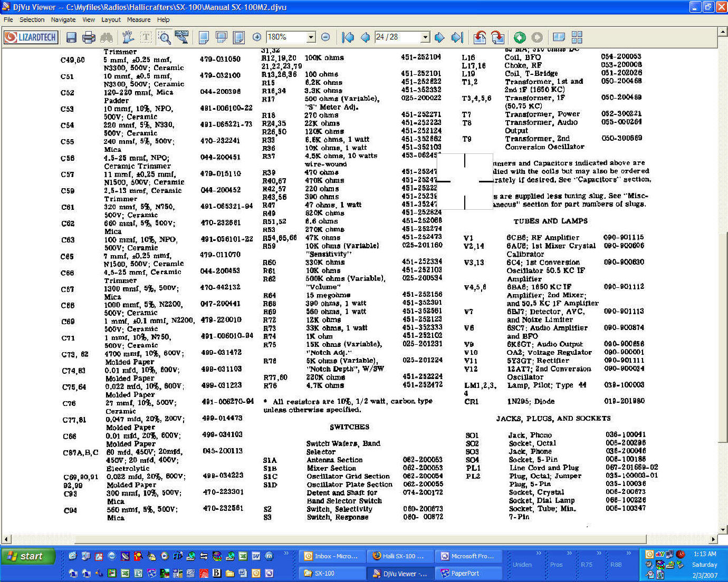Expand the Quick Launch overflow chevron

click(x=286, y=553)
